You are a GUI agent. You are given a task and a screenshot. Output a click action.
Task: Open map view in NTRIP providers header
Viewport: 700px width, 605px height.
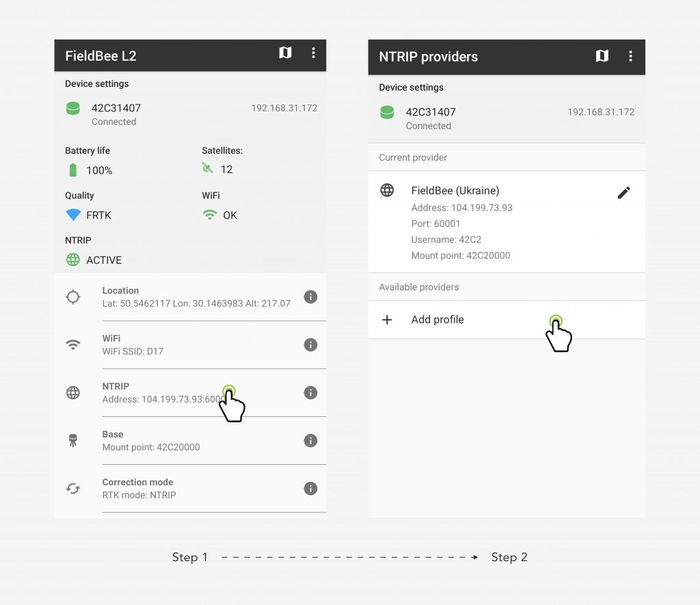602,56
